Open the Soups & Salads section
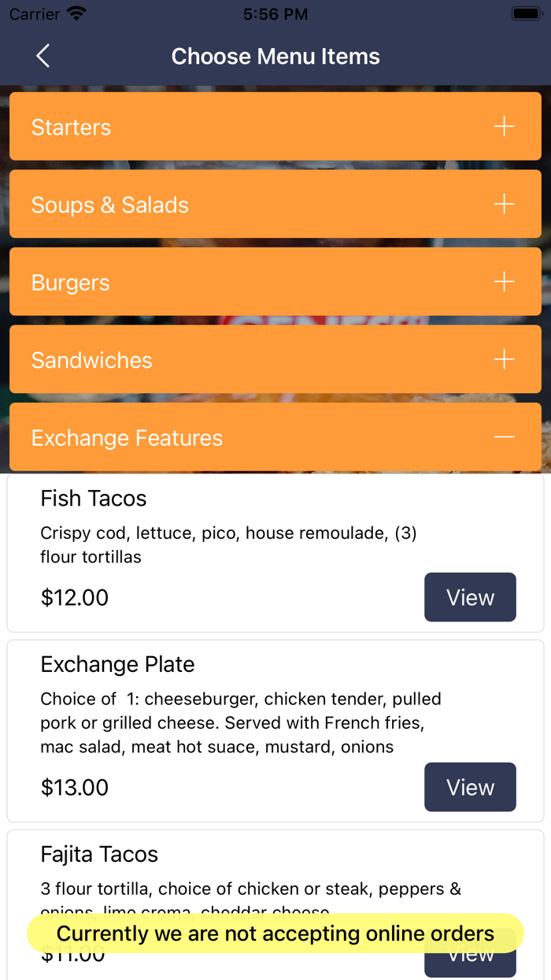Viewport: 551px width, 980px height. point(275,203)
